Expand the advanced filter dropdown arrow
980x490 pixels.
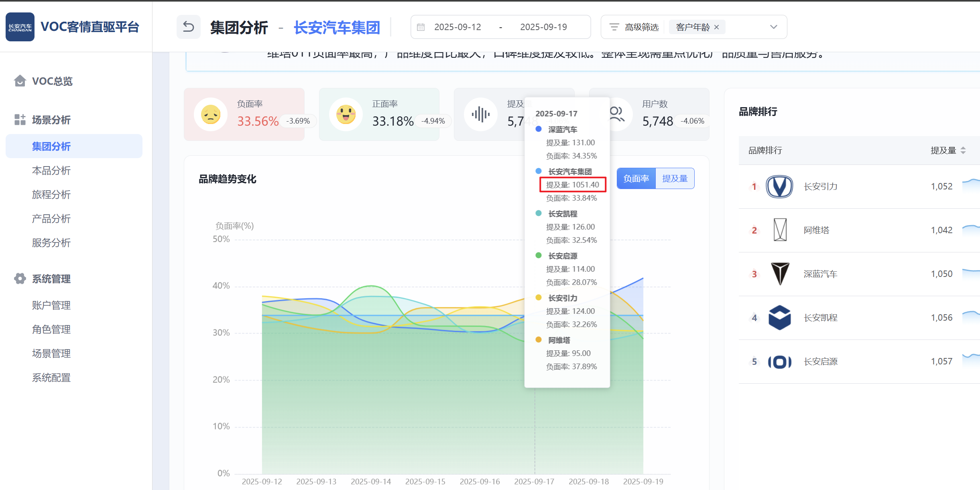pos(774,27)
